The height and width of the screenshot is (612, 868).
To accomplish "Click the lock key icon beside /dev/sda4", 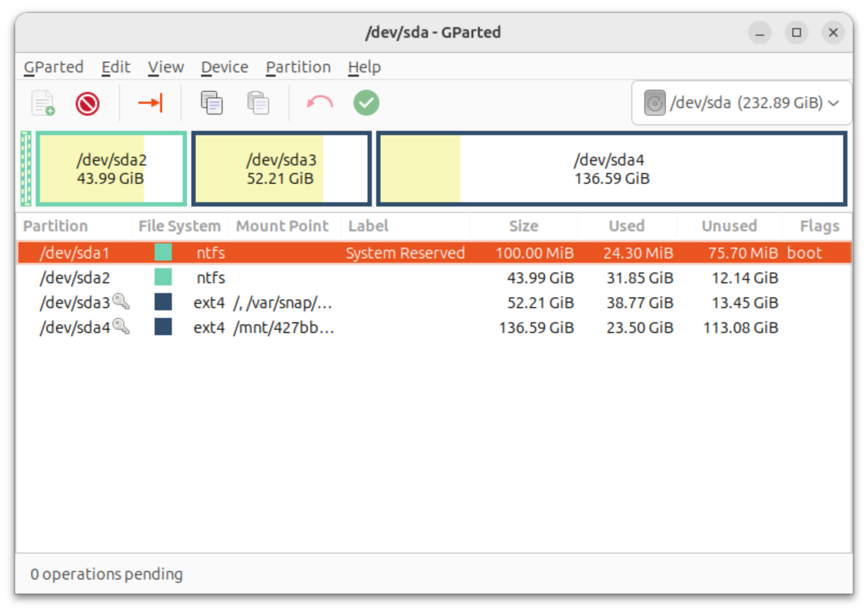I will [121, 327].
